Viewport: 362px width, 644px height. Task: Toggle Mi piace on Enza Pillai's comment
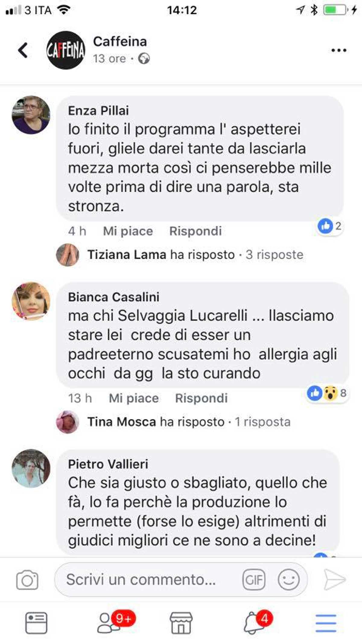pos(128,231)
